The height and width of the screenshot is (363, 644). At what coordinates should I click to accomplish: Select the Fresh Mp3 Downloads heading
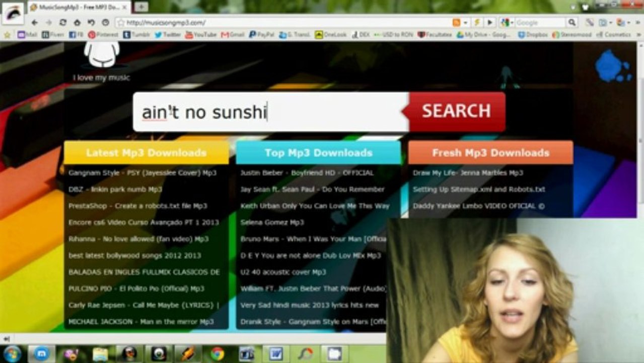[490, 153]
